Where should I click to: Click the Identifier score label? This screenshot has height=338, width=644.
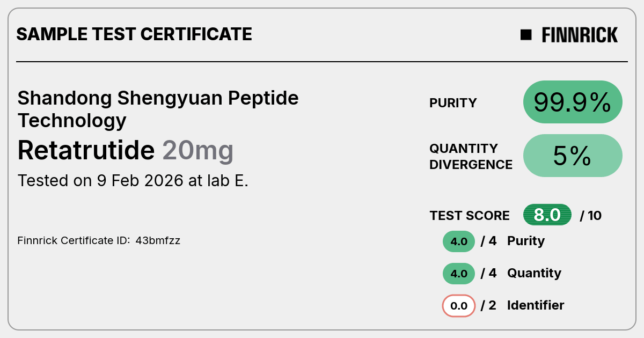[536, 305]
